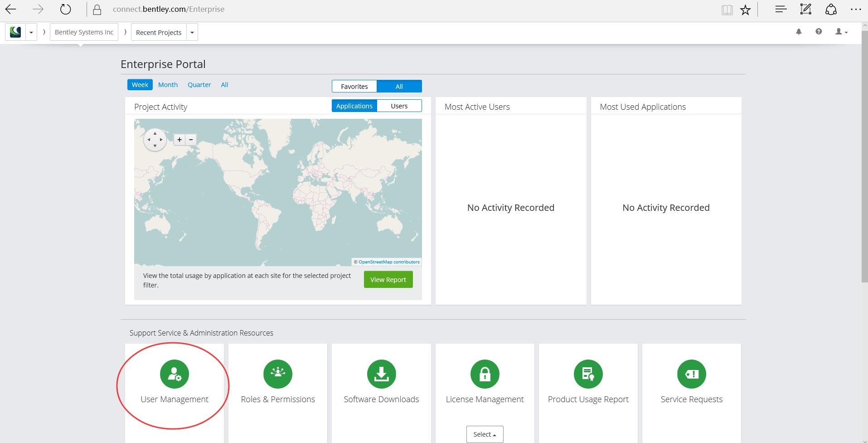Select the Week time filter
Viewport: 868px width, 443px height.
click(x=140, y=85)
